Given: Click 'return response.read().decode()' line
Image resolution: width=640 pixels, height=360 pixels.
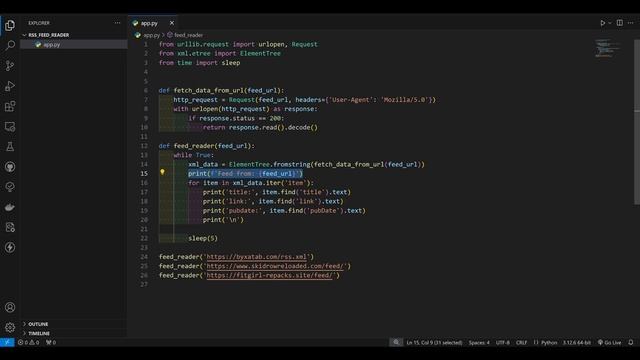Looking at the screenshot, I should tap(260, 127).
